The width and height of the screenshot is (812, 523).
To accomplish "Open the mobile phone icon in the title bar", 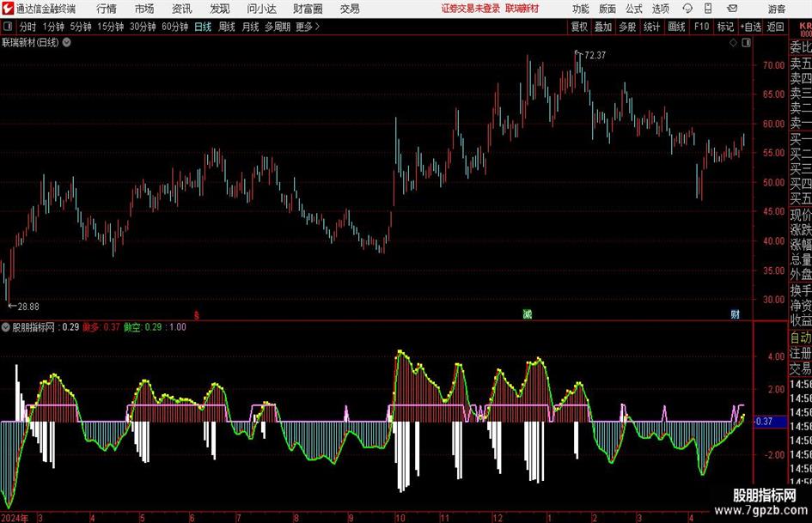I will coord(708,9).
